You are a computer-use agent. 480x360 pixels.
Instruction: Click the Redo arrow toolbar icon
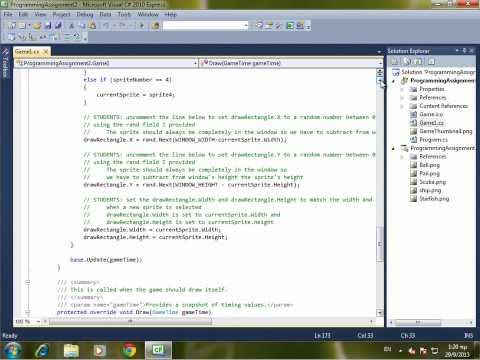tap(122, 25)
